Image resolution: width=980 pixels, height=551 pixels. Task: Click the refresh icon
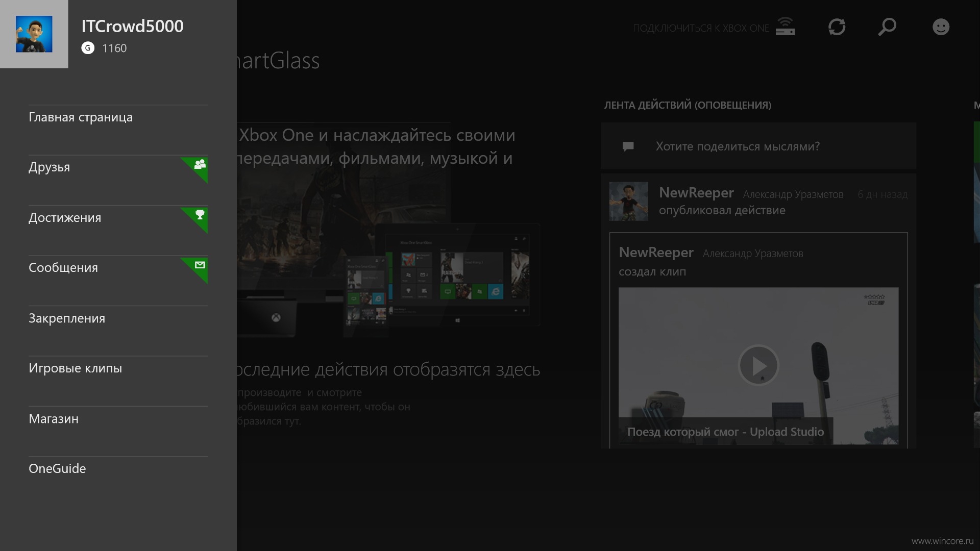[x=837, y=27]
